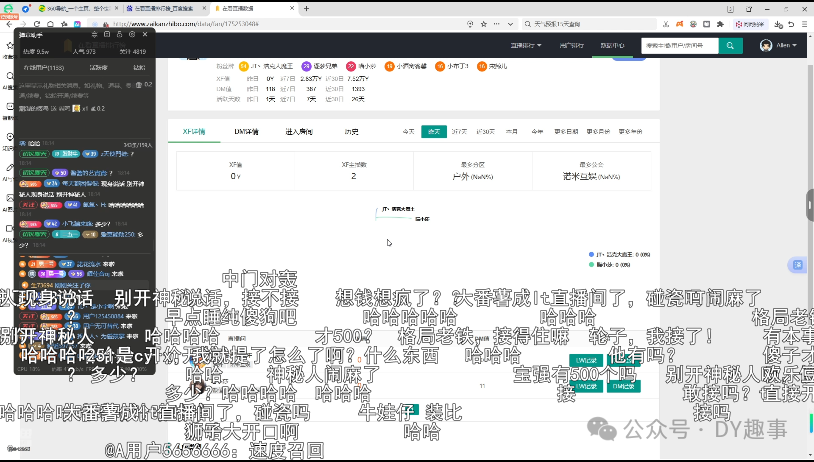Open overlay panel settings gear icon

coord(132,34)
